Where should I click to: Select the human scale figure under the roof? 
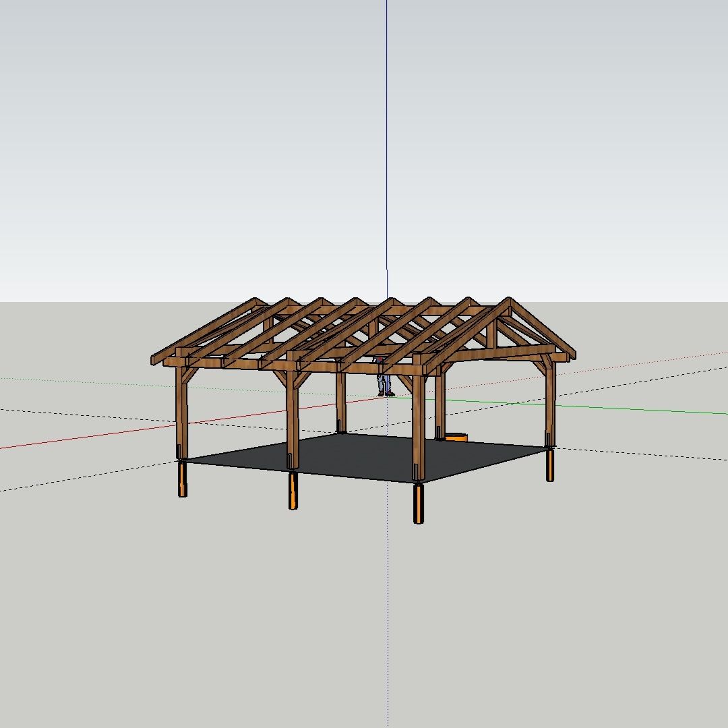click(384, 377)
